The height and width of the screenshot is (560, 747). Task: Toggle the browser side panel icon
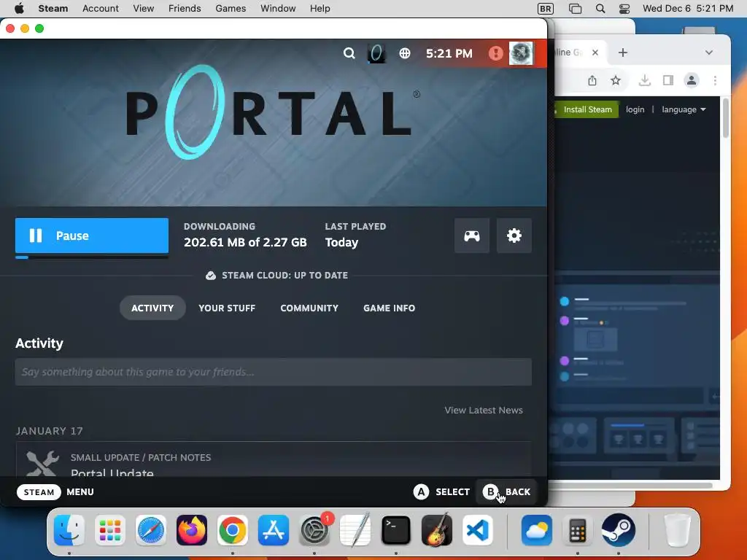(x=668, y=80)
